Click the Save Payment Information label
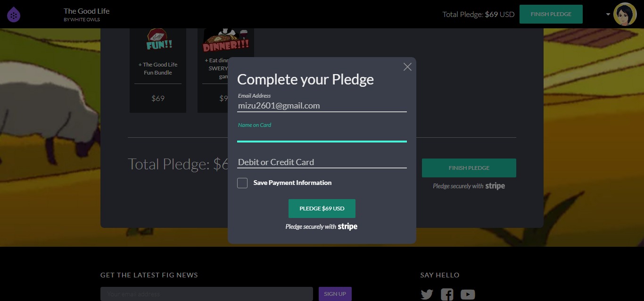The image size is (644, 301). coord(292,183)
